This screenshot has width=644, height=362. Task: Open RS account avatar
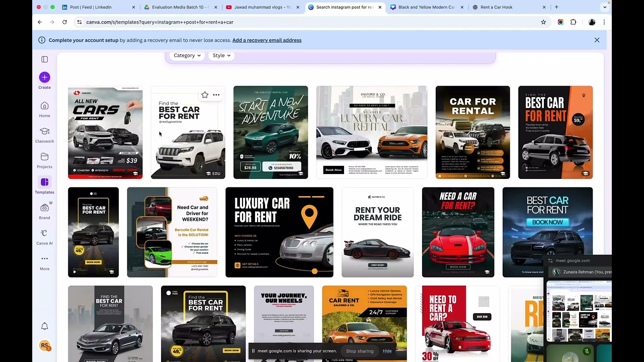(x=45, y=346)
